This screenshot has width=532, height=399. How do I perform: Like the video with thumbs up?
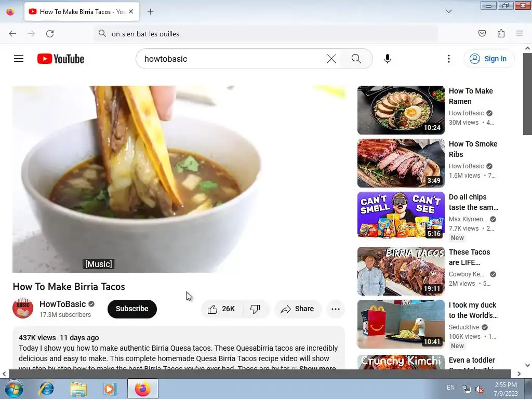[222, 309]
